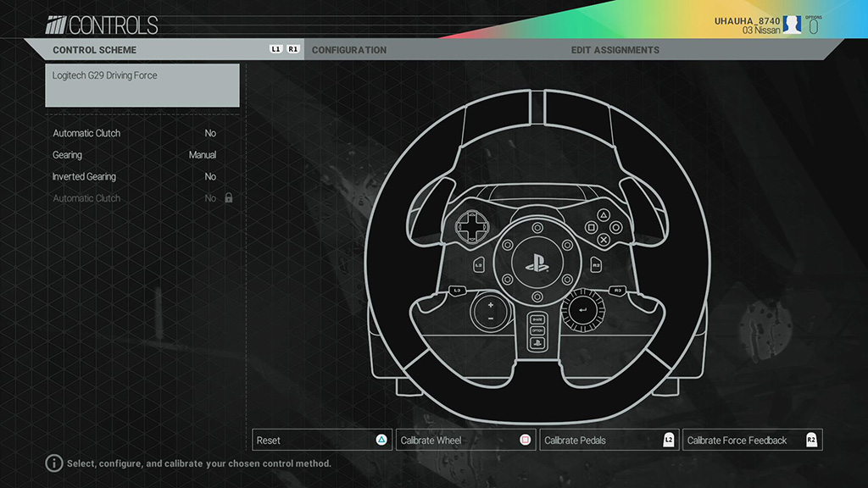Click the PlayStation logo at wheel center
This screenshot has width=868, height=488.
[537, 262]
